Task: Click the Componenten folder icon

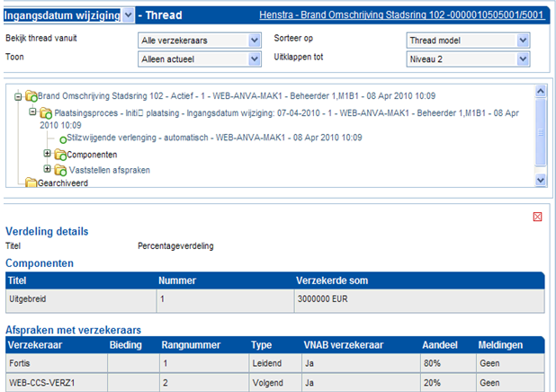Action: pos(60,155)
